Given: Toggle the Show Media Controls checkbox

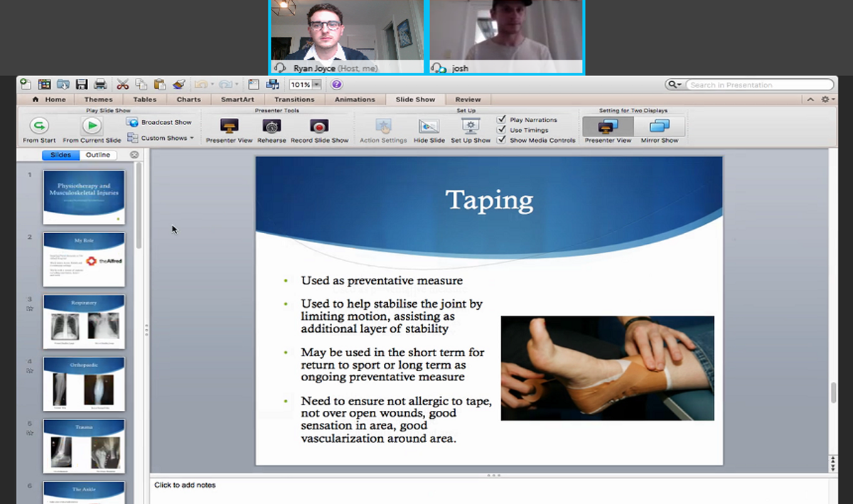Looking at the screenshot, I should [502, 139].
